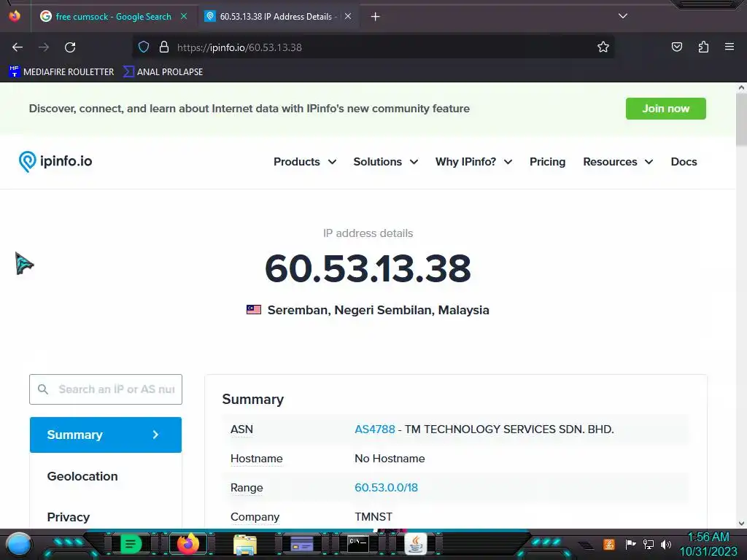Image resolution: width=747 pixels, height=560 pixels.
Task: Open the Pricing page
Action: pyautogui.click(x=547, y=162)
